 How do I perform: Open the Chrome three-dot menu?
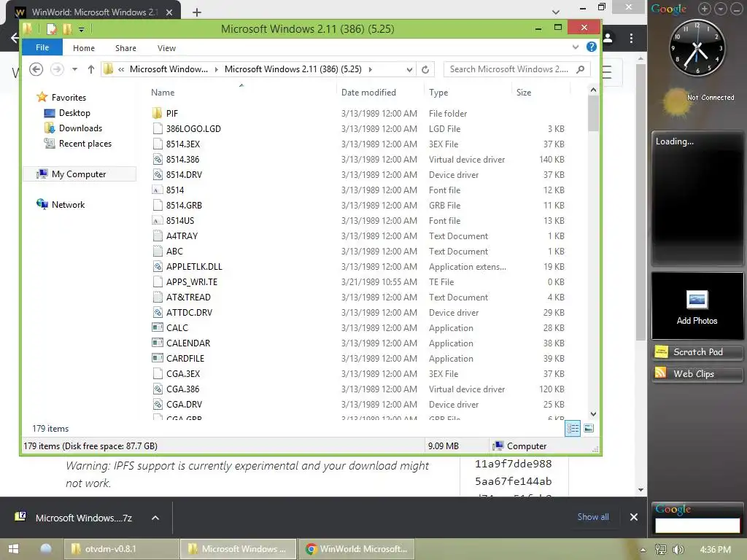pos(631,38)
